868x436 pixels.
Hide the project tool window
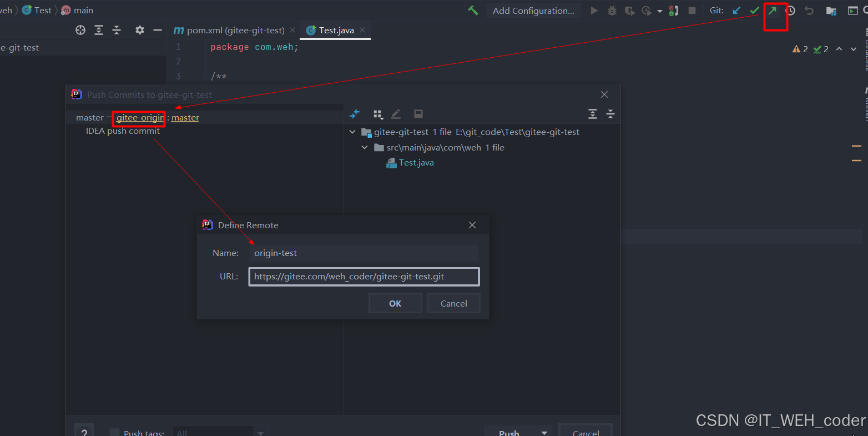click(158, 30)
